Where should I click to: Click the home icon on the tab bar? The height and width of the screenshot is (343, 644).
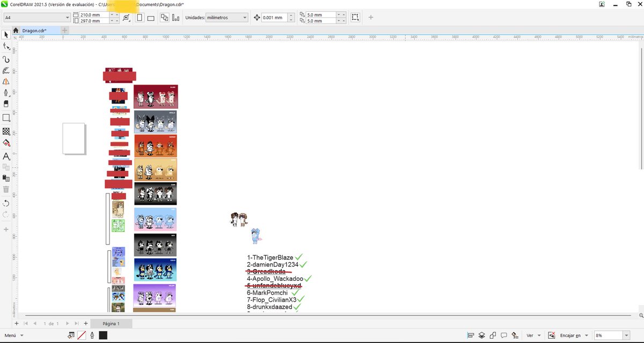coord(16,31)
